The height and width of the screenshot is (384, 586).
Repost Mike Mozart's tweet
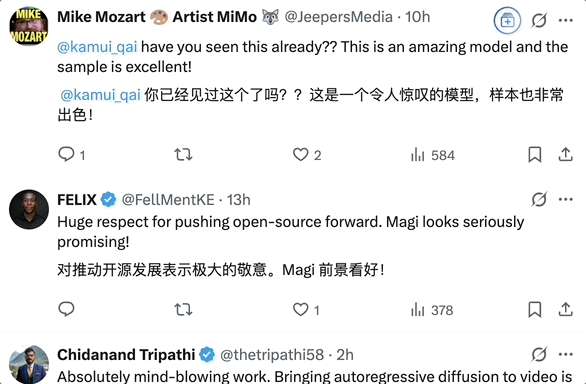point(183,154)
